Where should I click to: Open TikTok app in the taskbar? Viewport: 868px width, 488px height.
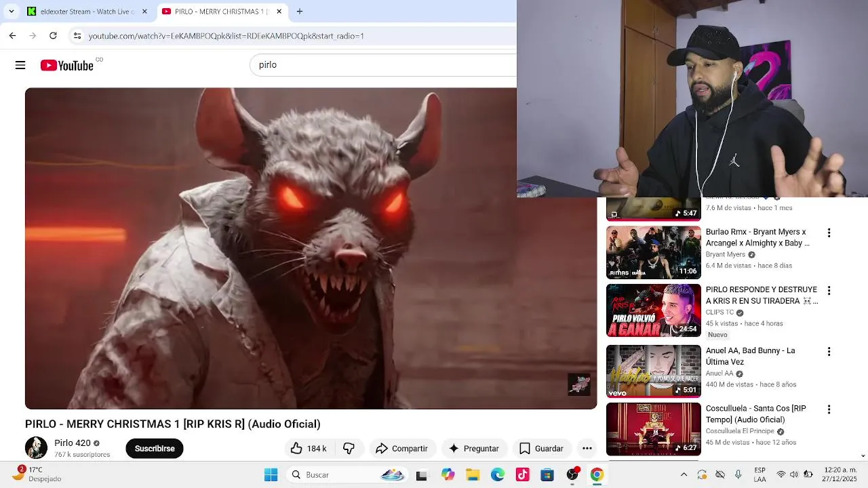[x=522, y=474]
